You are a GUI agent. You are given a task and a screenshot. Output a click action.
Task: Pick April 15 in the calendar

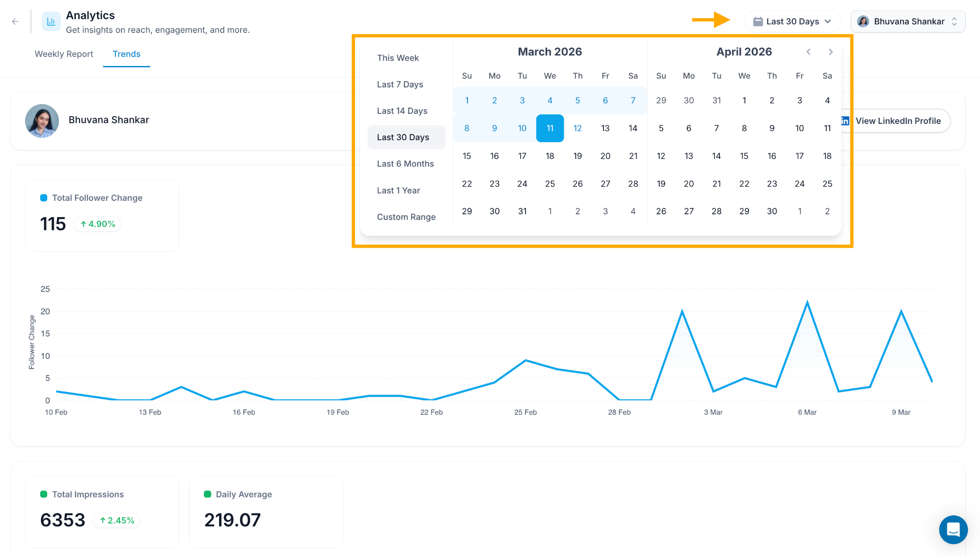coord(744,156)
